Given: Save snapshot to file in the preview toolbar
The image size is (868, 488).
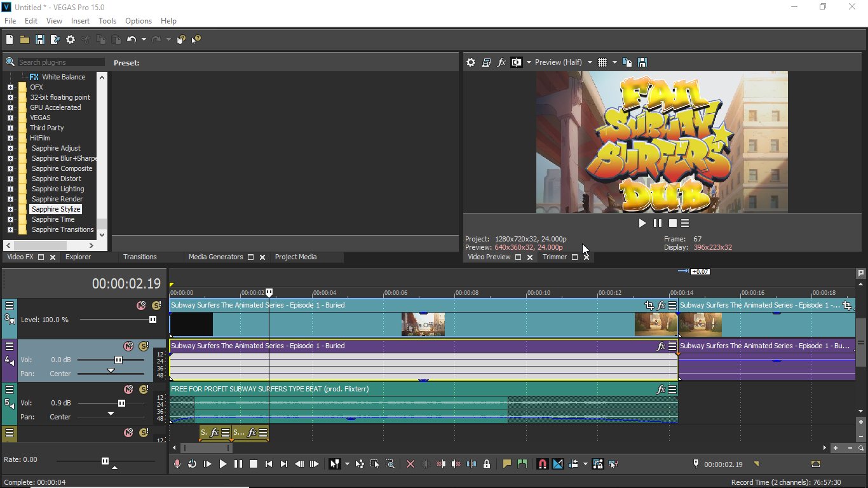Looking at the screenshot, I should 642,62.
